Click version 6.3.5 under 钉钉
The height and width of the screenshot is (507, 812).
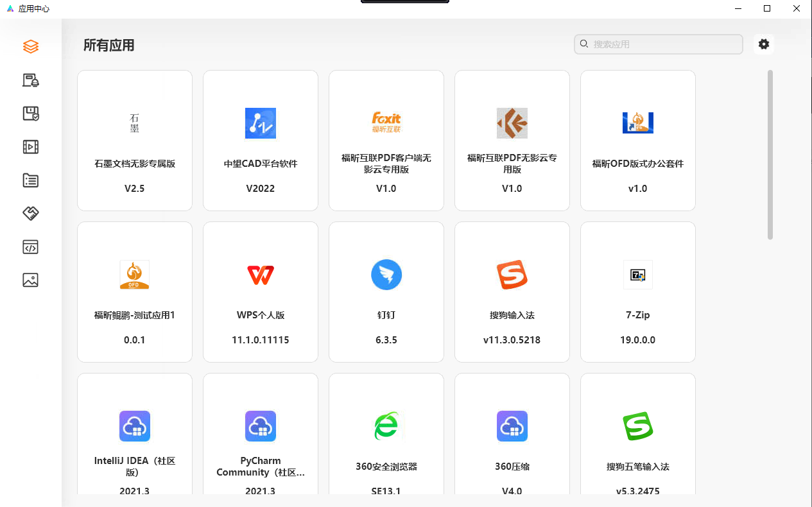click(x=386, y=340)
